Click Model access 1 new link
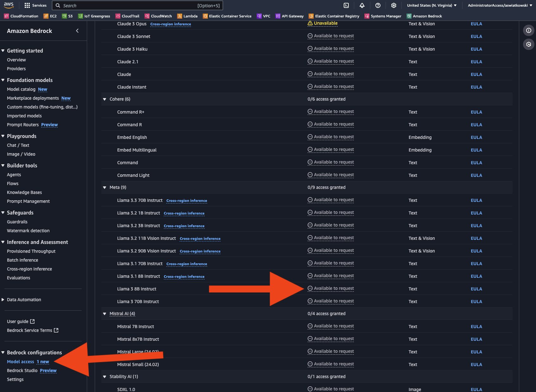The image size is (536, 392). 21,362
